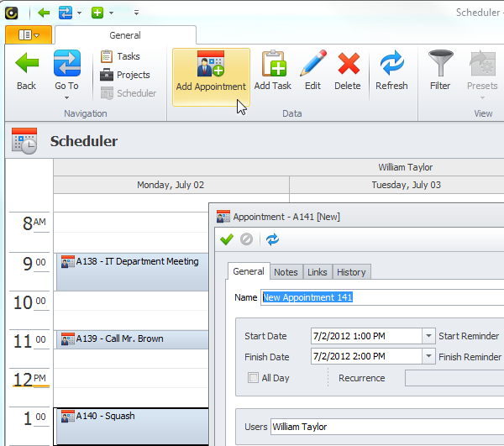
Task: Expand the Start Date dropdown
Action: pos(428,336)
